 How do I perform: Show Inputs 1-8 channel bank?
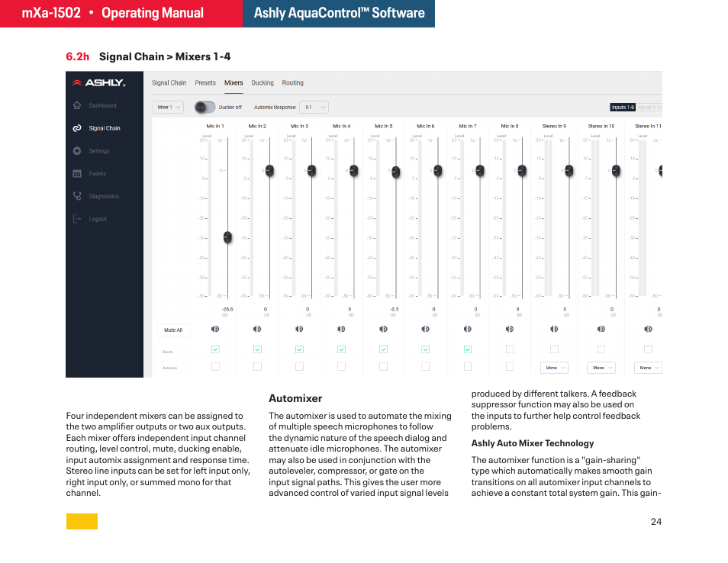(x=623, y=108)
